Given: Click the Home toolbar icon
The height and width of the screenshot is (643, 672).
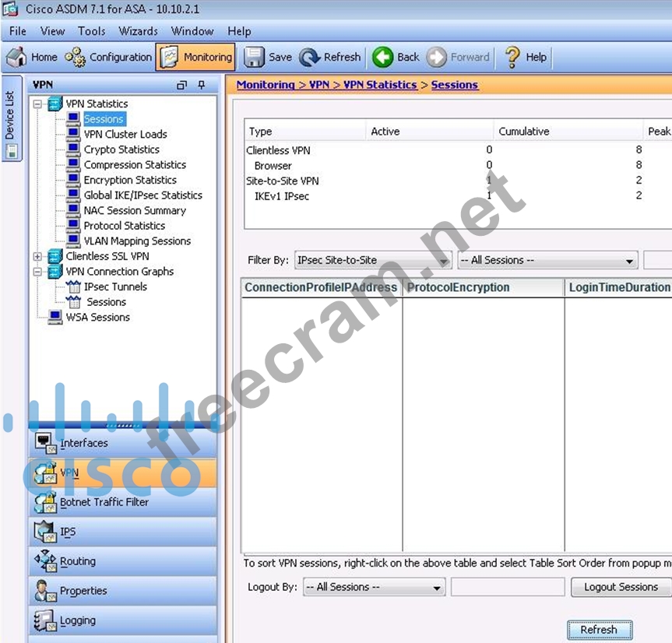Looking at the screenshot, I should [x=17, y=57].
